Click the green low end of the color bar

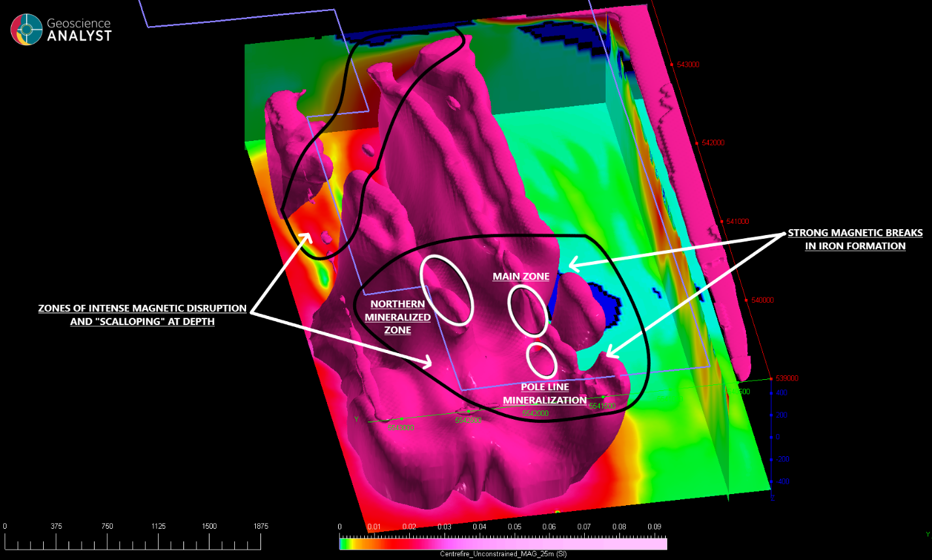343,544
